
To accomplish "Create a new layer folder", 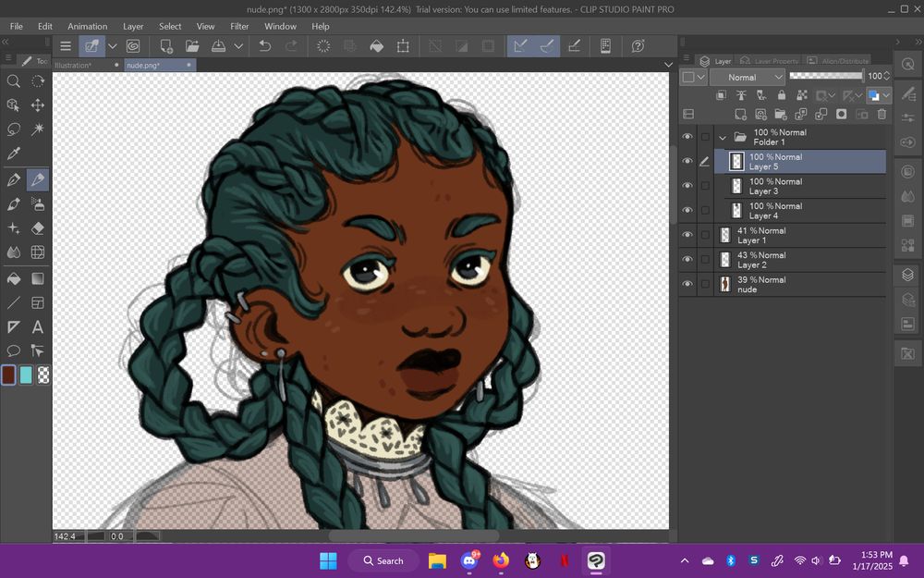I will pyautogui.click(x=781, y=114).
